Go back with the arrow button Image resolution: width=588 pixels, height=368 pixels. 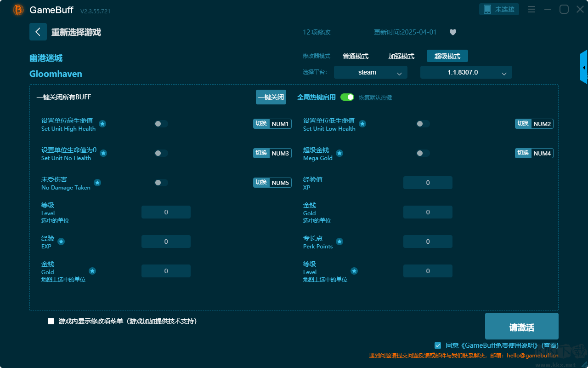[38, 32]
